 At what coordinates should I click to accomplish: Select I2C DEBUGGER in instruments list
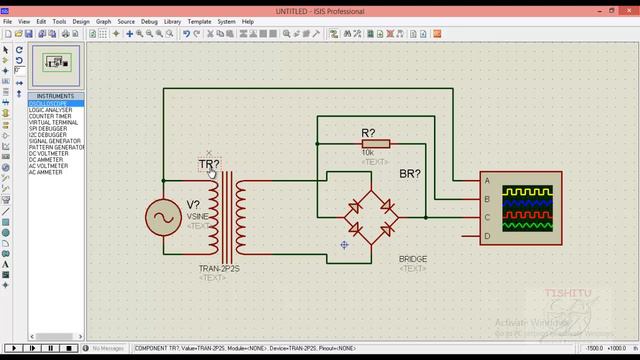(x=56, y=135)
